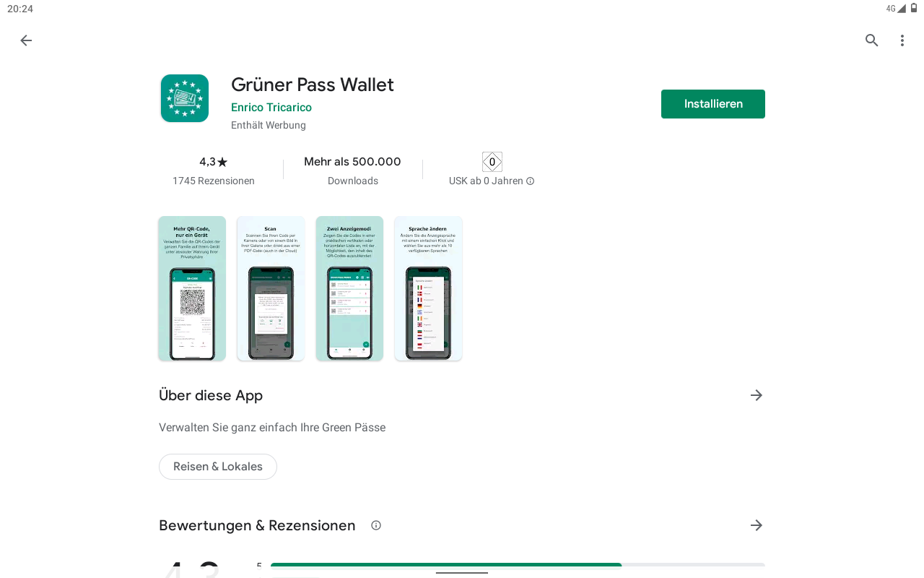The image size is (924, 578).
Task: Open the 'Mehr QR-Code' screenshot
Action: [x=192, y=288]
